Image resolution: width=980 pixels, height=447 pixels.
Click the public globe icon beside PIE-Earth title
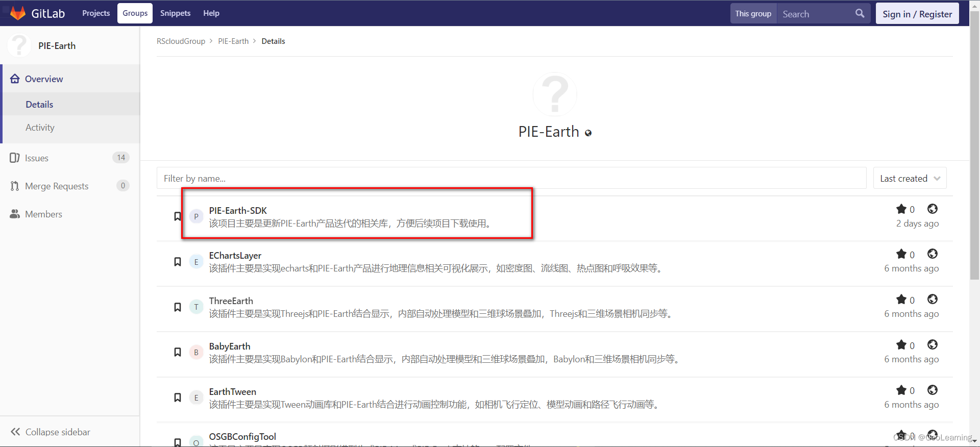click(588, 133)
